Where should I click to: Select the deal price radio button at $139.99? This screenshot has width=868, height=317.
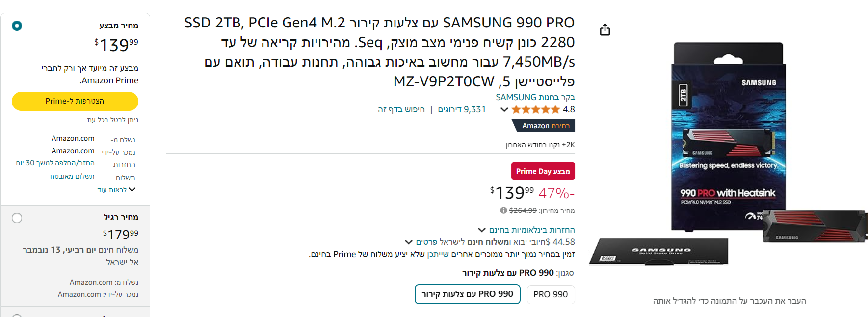[x=17, y=26]
